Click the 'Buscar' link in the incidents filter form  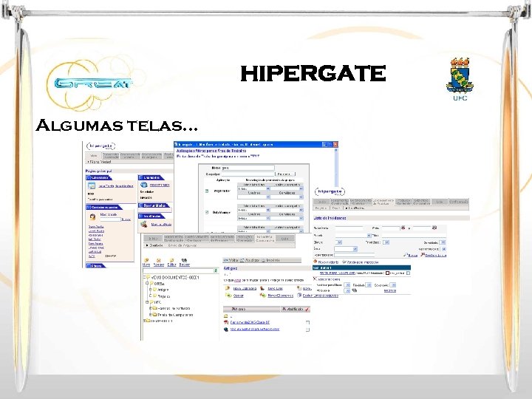[412, 255]
